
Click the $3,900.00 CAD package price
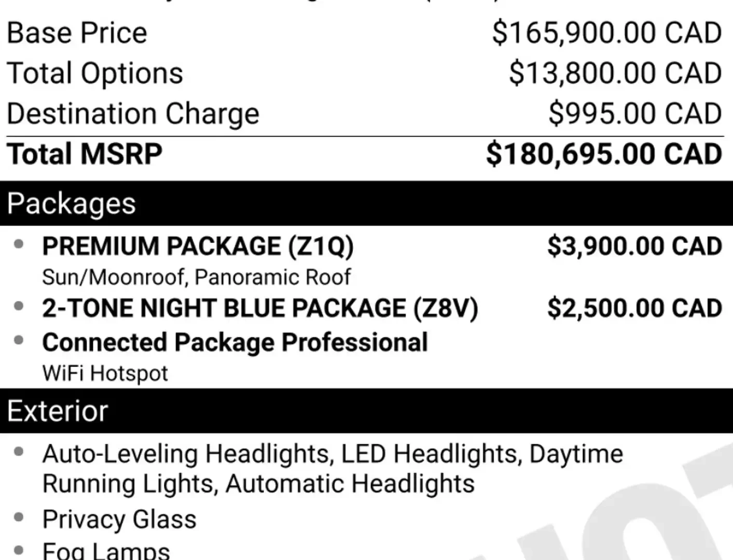635,246
